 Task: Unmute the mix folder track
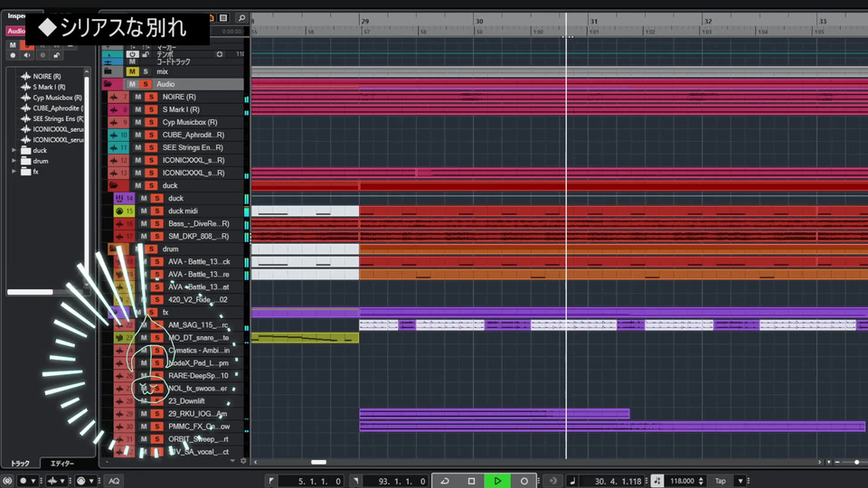(x=132, y=71)
